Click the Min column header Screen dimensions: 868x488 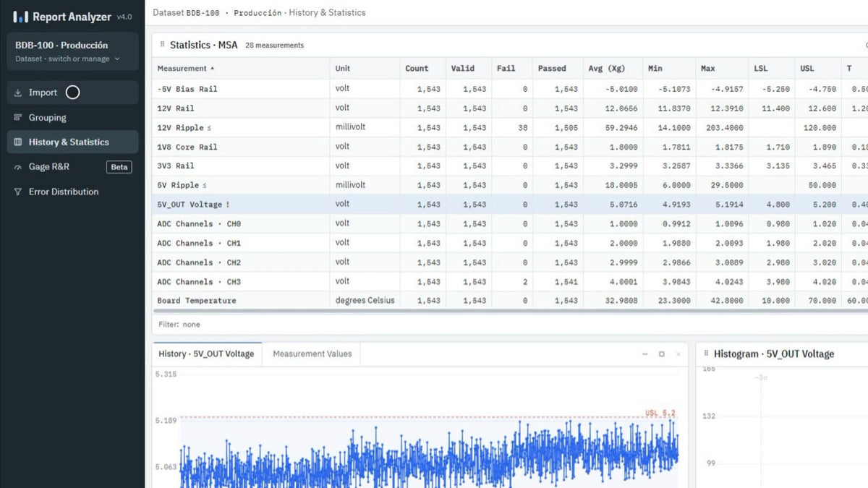coord(669,69)
